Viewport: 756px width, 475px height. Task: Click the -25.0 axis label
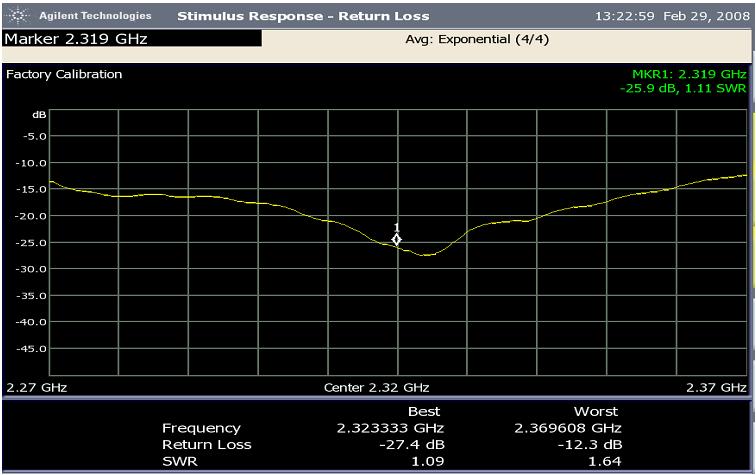point(31,243)
